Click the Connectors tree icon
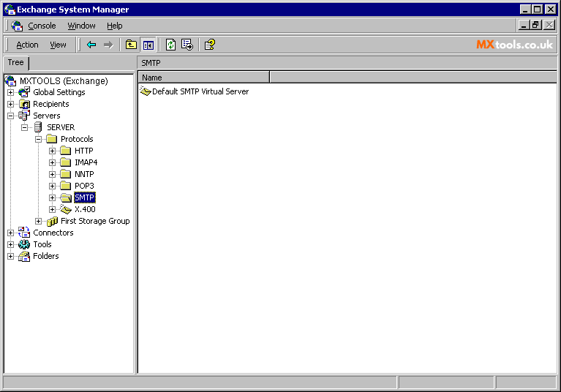The height and width of the screenshot is (392, 561). pos(24,233)
